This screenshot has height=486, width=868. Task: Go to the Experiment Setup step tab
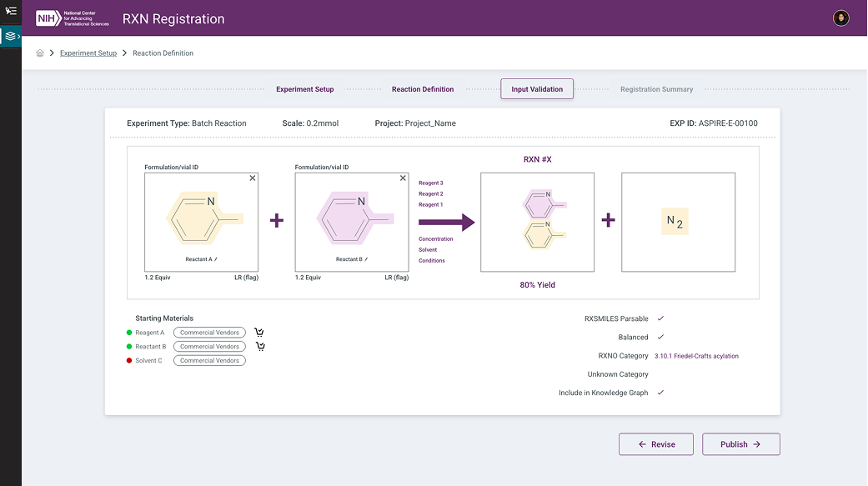click(x=304, y=89)
